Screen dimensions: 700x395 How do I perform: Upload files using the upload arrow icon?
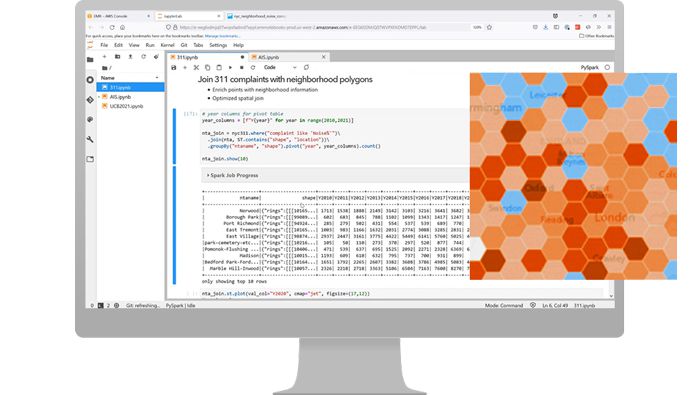(130, 57)
